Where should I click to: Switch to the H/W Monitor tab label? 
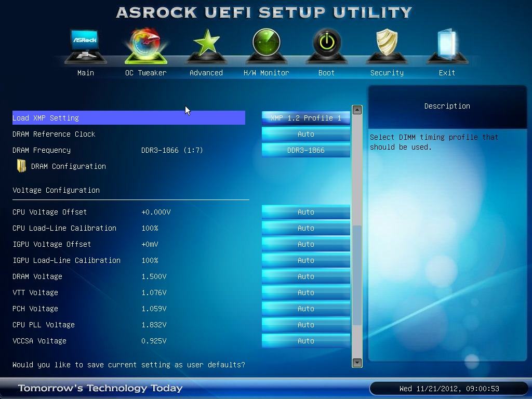pos(267,73)
